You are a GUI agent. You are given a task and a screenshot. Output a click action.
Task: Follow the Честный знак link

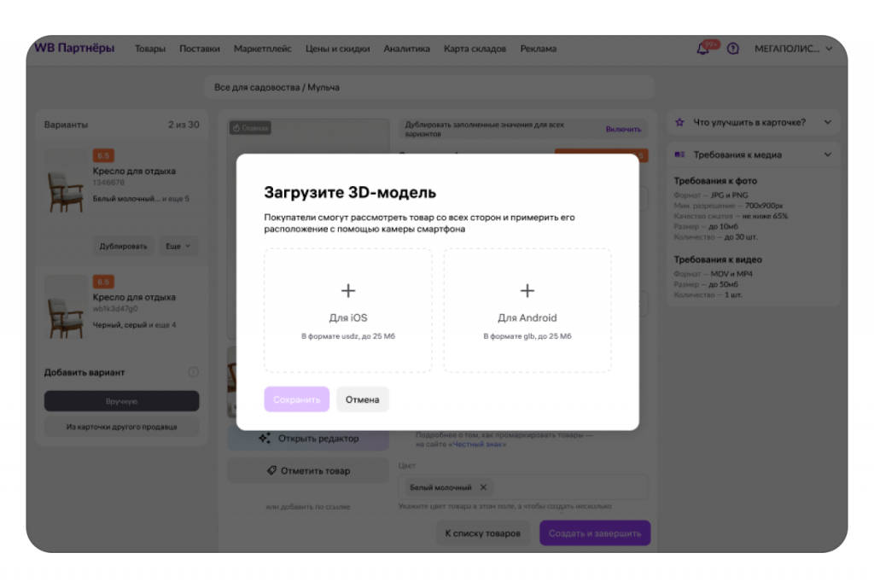click(478, 444)
